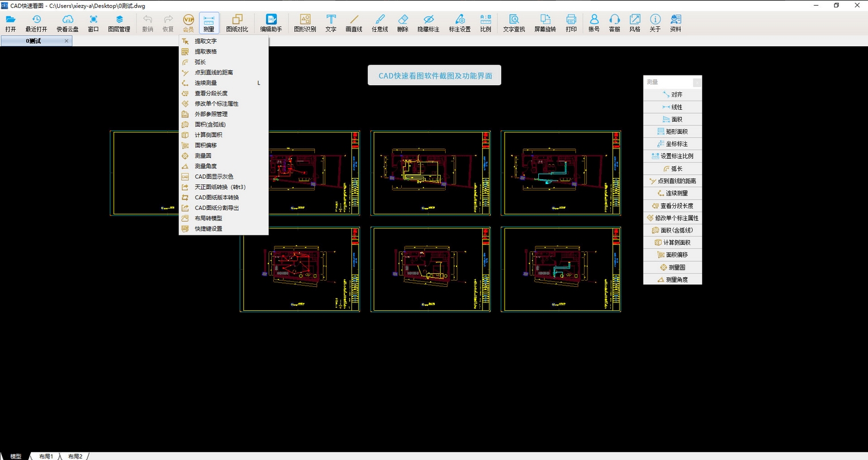Launch the 编辑助手 editing assistant
The image size is (868, 460).
point(271,23)
